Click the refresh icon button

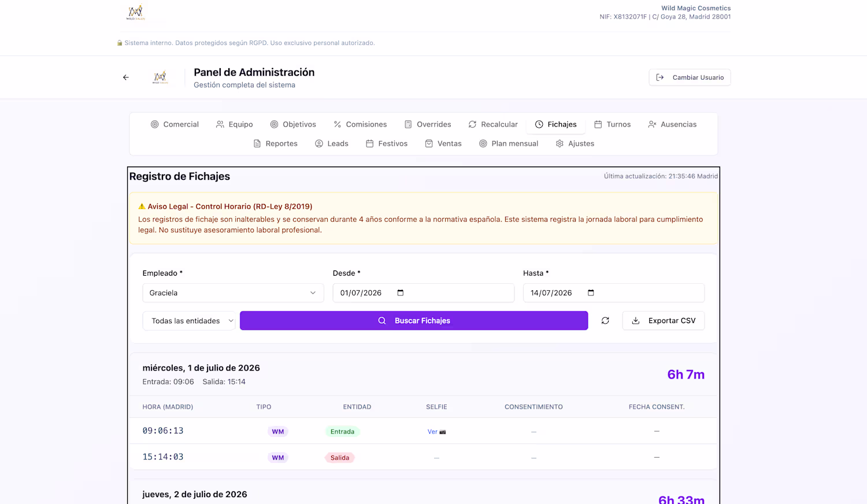coord(605,321)
